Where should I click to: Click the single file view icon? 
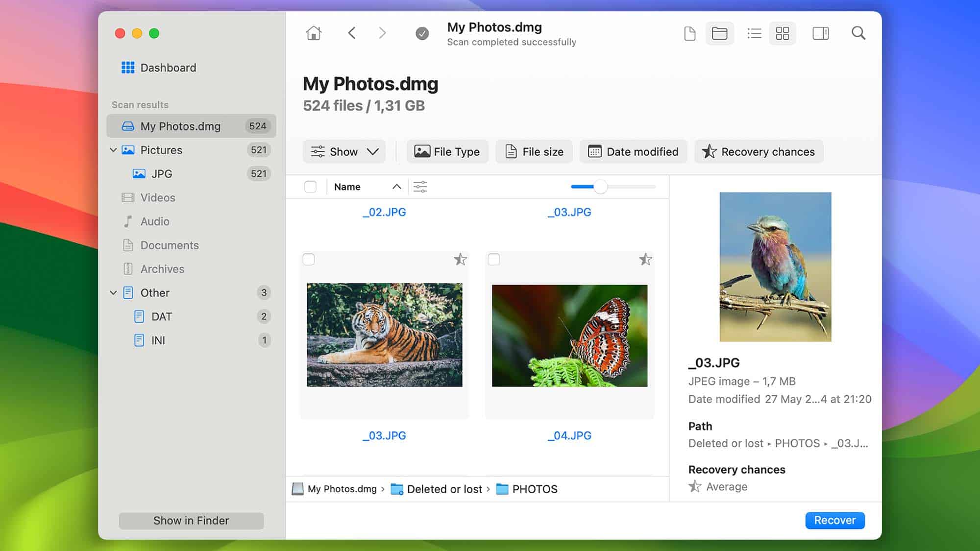coord(690,33)
